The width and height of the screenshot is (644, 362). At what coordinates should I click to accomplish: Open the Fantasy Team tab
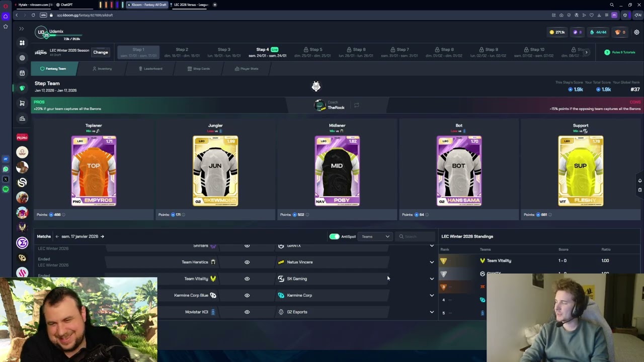coord(53,68)
